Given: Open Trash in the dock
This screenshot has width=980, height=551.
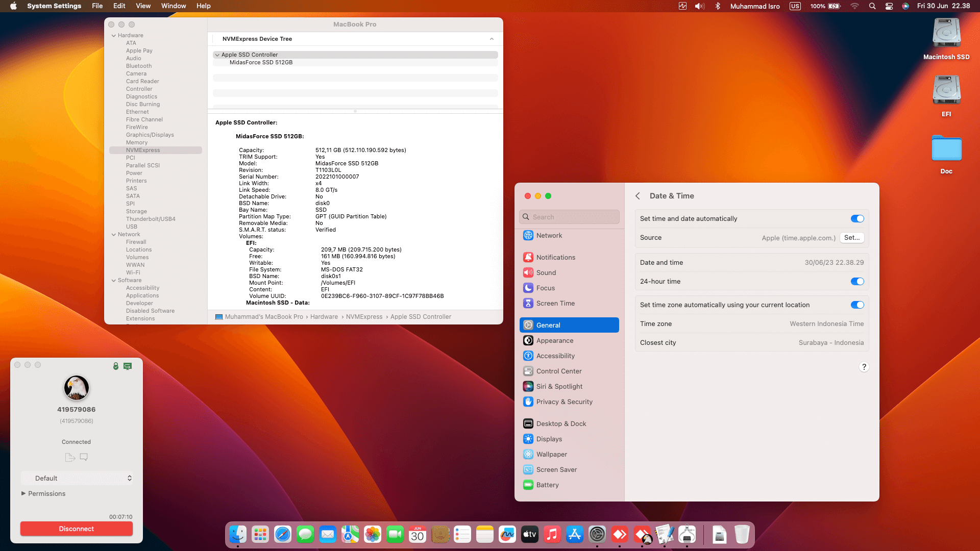Looking at the screenshot, I should click(742, 534).
